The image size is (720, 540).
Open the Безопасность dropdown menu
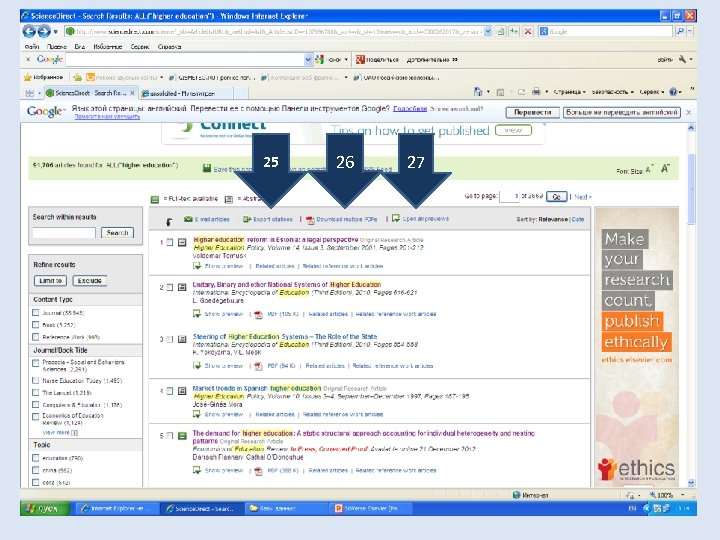coord(613,92)
